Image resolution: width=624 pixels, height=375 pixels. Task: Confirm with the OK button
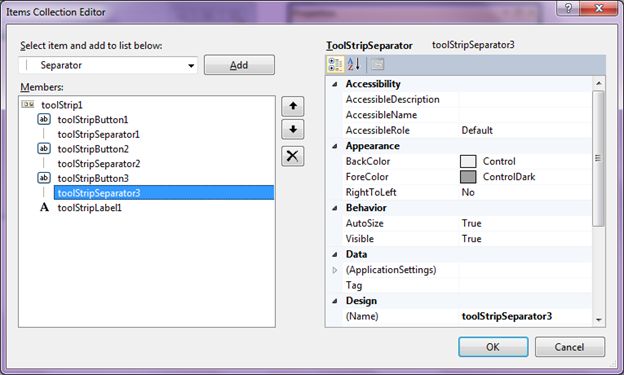(493, 347)
